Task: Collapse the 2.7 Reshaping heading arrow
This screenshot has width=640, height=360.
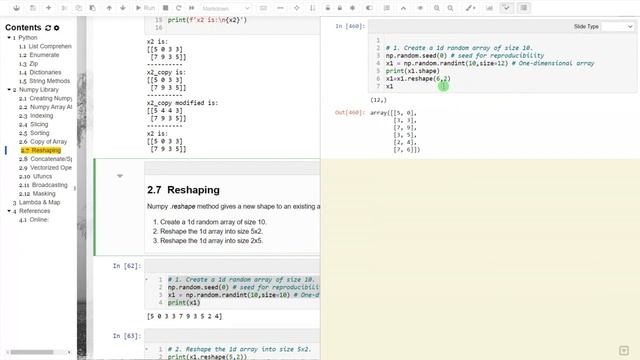Action: point(120,176)
